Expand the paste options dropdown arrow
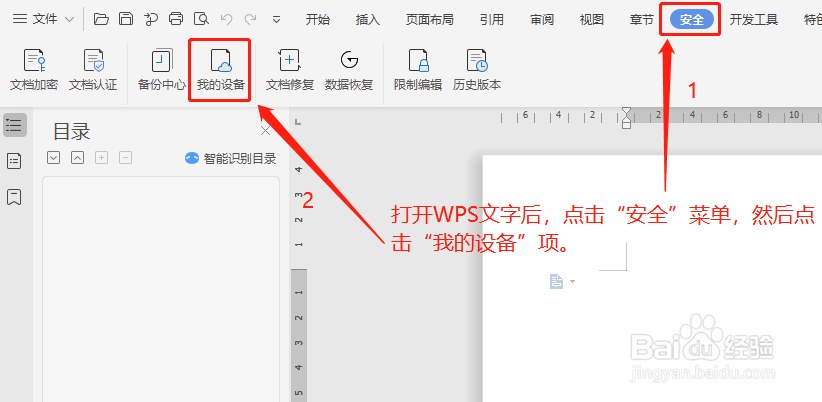Viewport: 822px width, 402px height. [x=572, y=282]
